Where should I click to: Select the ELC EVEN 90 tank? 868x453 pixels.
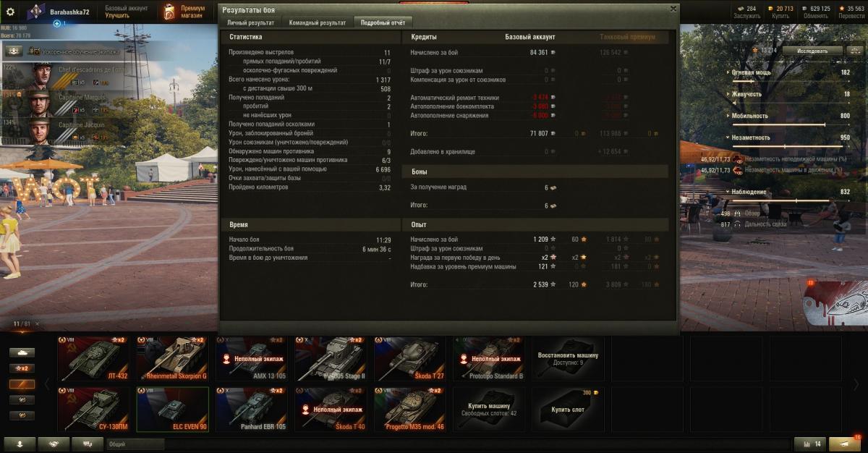click(173, 409)
